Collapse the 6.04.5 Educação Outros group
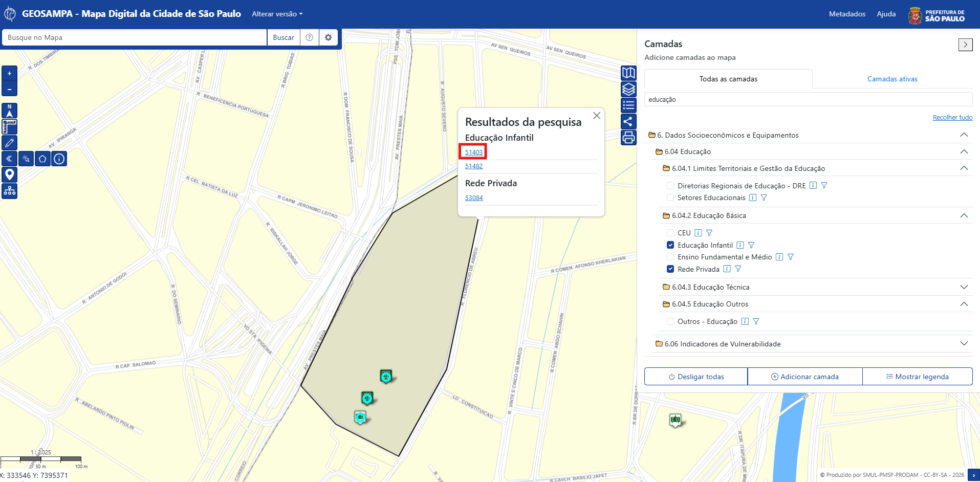The image size is (980, 482). point(964,304)
